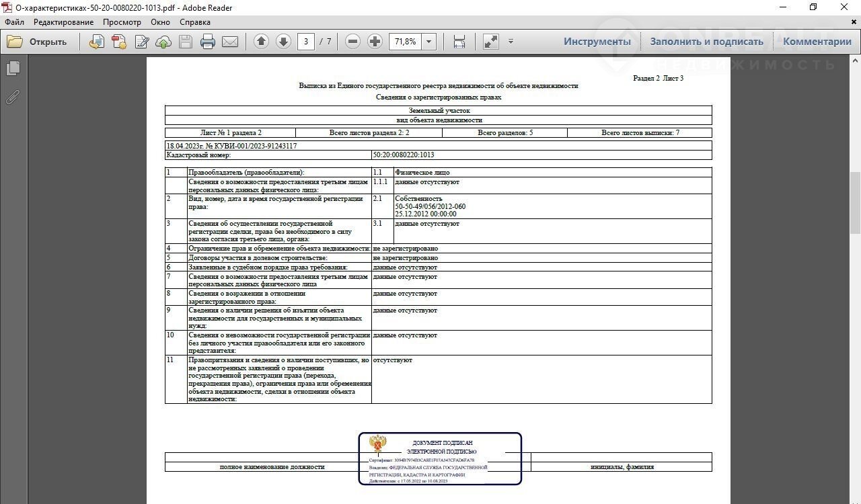
Task: Open the toolbar customize dropdown arrow
Action: click(511, 42)
